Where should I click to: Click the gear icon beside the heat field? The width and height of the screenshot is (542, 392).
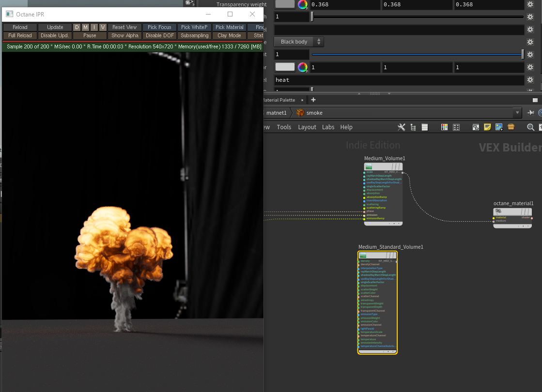530,80
